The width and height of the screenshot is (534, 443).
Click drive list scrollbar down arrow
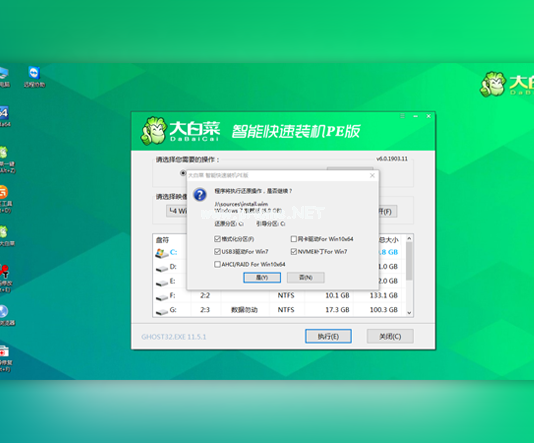(x=409, y=313)
